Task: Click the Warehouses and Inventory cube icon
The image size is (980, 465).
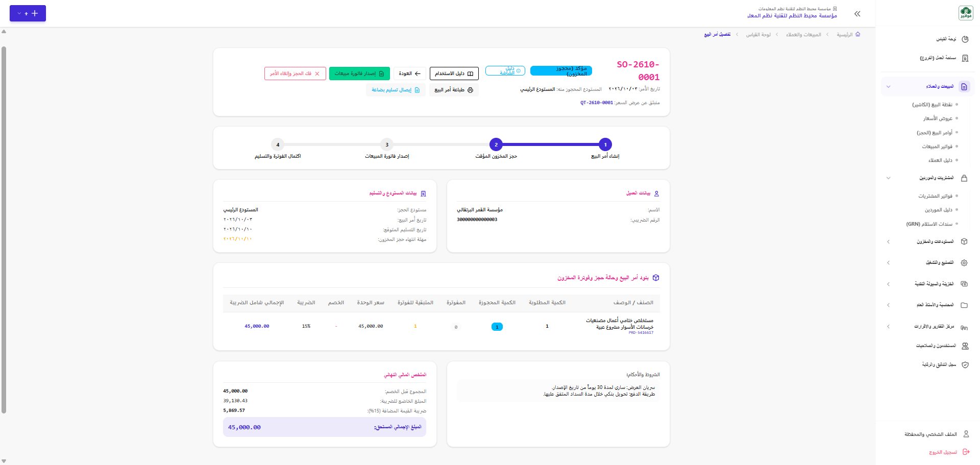Action: (x=964, y=241)
